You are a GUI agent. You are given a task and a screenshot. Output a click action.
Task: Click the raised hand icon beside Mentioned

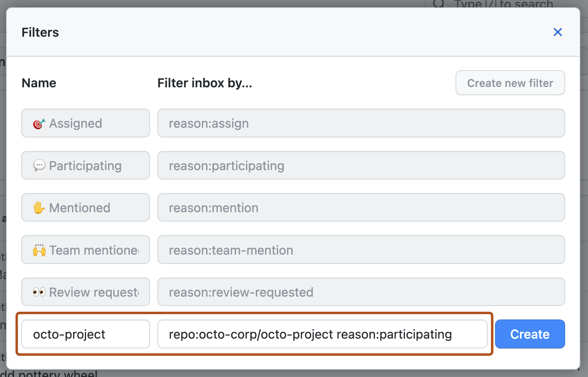pyautogui.click(x=39, y=207)
